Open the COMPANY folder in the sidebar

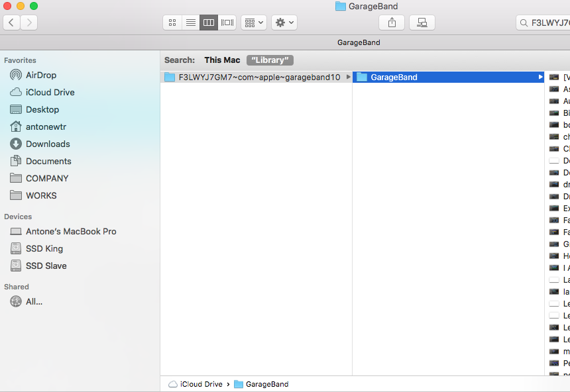point(39,178)
